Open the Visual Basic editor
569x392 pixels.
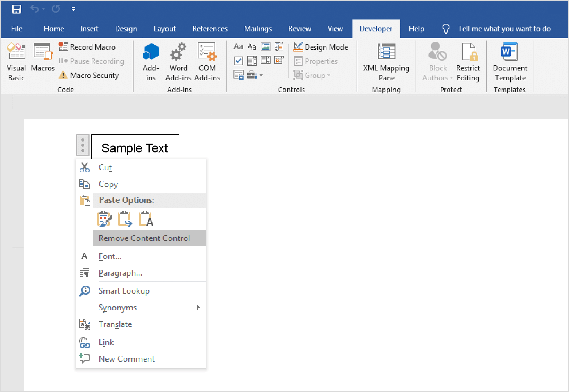coord(16,62)
